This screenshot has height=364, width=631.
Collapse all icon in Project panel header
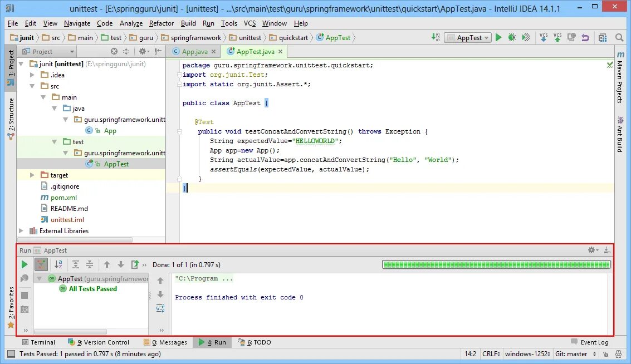tap(126, 51)
